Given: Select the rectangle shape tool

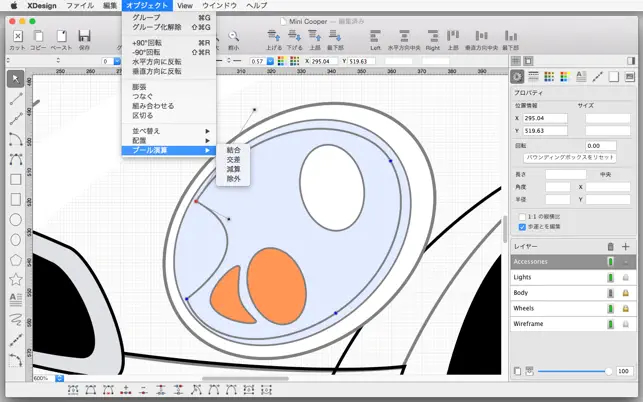Looking at the screenshot, I should tap(16, 180).
